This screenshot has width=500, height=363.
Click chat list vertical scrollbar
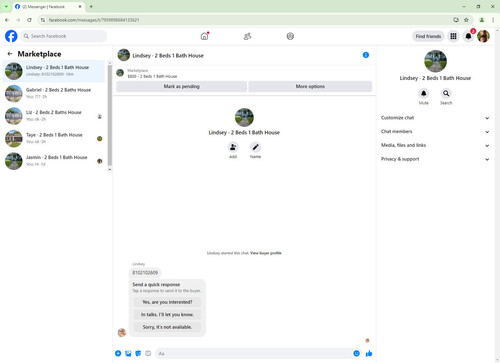[x=110, y=115]
